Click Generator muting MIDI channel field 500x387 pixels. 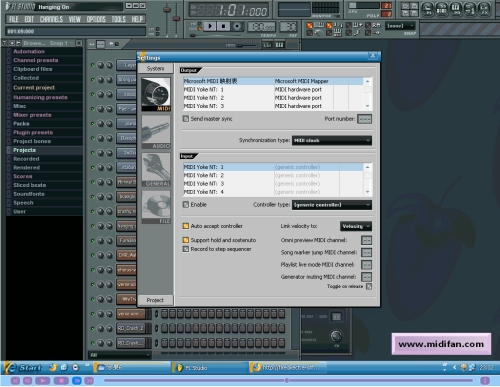coord(367,277)
